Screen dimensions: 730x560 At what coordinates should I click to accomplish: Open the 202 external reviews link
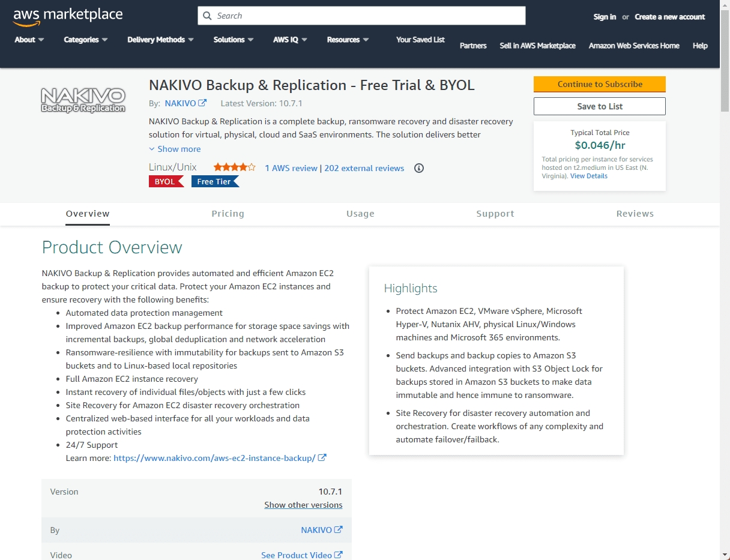pyautogui.click(x=364, y=168)
